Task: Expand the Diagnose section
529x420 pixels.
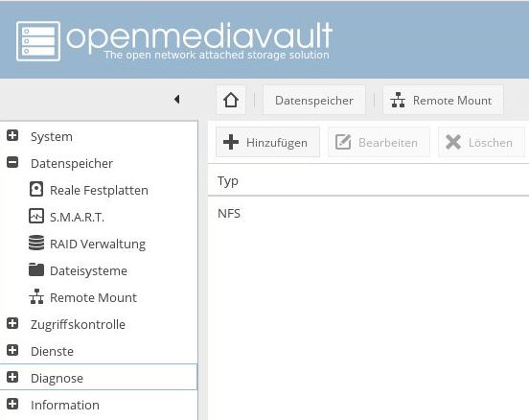Action: coord(12,377)
